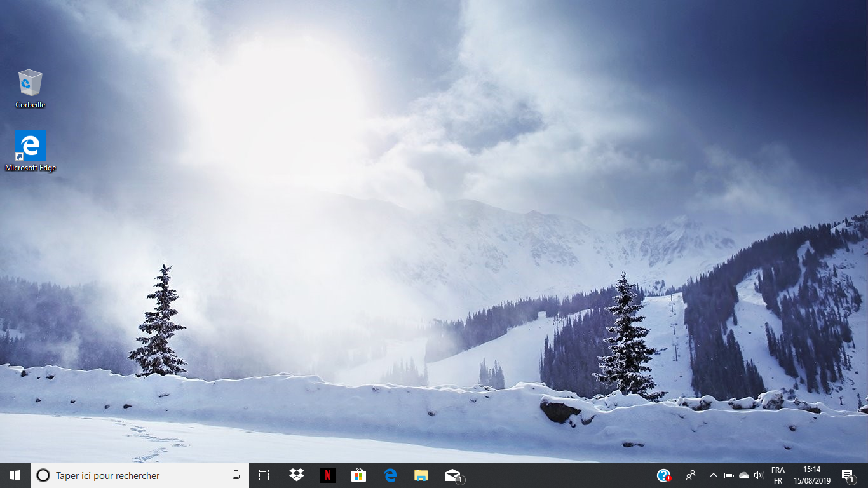This screenshot has height=488, width=868.
Task: Select the Corbeille recycle bin desktop icon
Action: pyautogui.click(x=30, y=88)
